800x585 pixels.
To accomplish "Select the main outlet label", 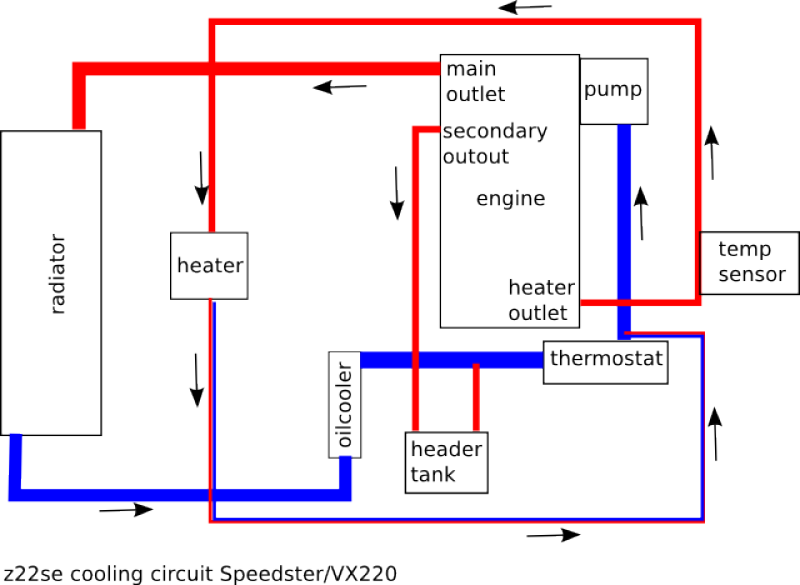I will (x=474, y=82).
